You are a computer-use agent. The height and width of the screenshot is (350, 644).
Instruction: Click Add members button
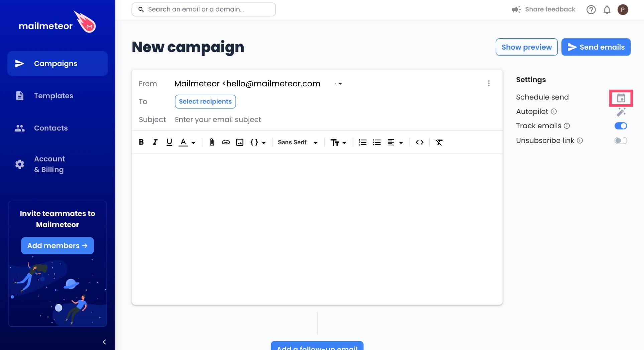(x=58, y=246)
